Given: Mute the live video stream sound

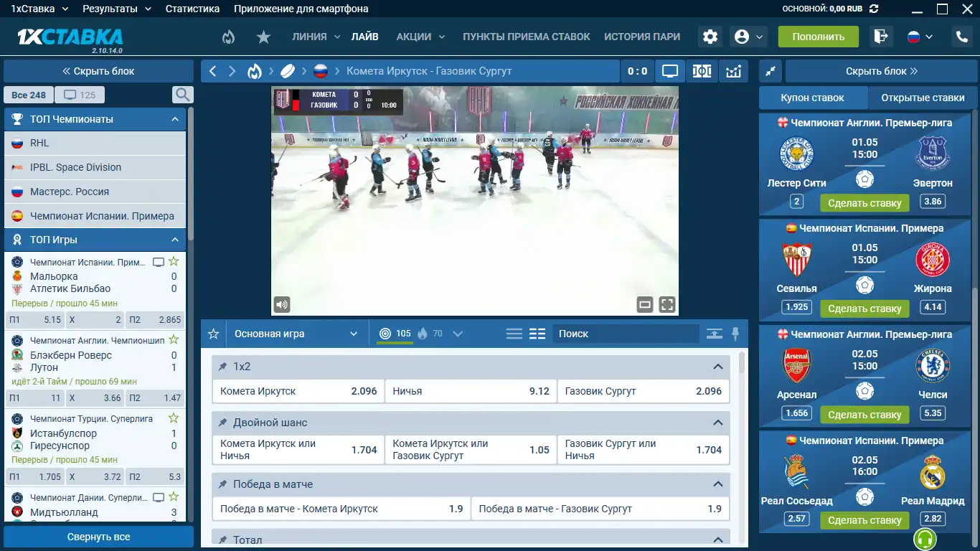Looking at the screenshot, I should coord(281,305).
